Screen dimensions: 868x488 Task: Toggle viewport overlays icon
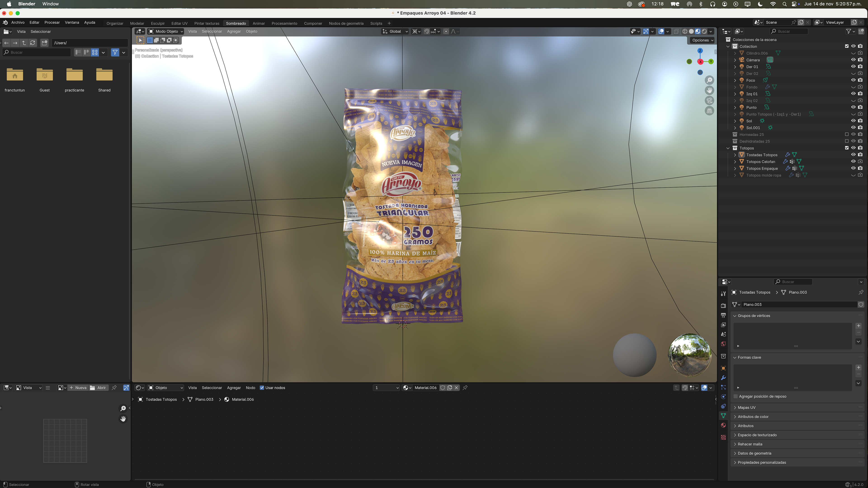[661, 31]
